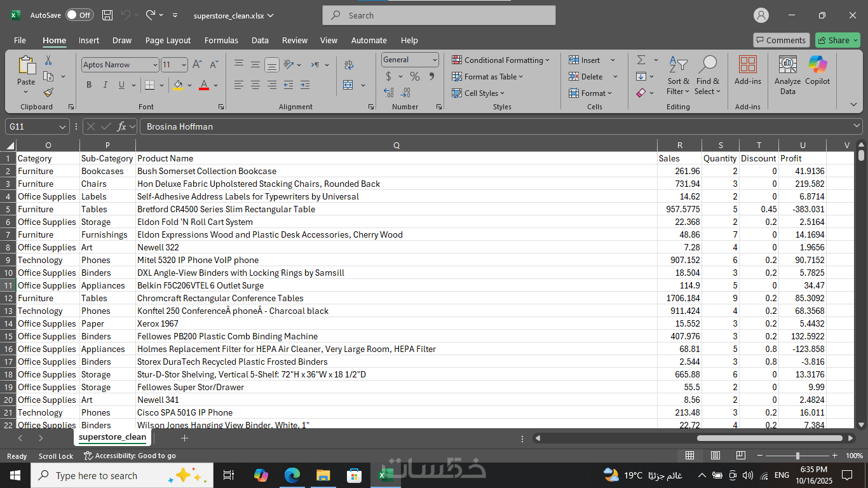
Task: Open File Explorer from the taskbar
Action: pos(323,475)
